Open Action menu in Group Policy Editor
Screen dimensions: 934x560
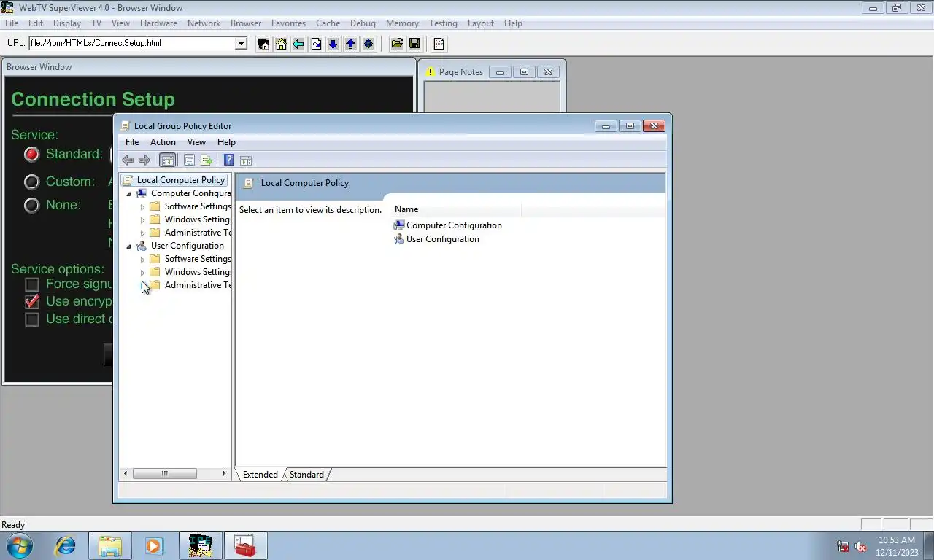point(163,142)
